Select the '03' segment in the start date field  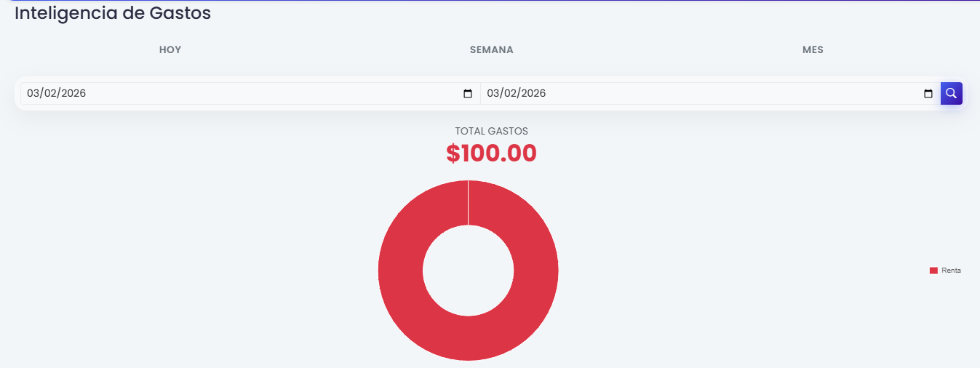pyautogui.click(x=33, y=94)
